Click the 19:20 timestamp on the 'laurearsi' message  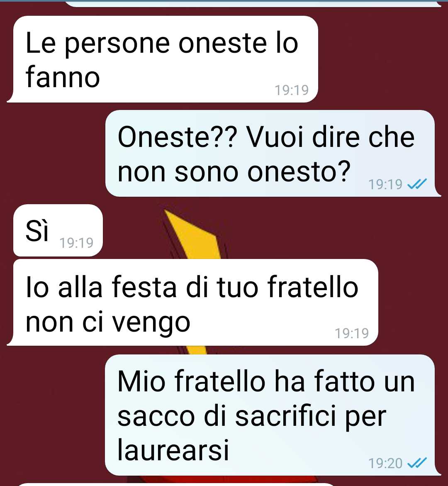[x=385, y=463]
